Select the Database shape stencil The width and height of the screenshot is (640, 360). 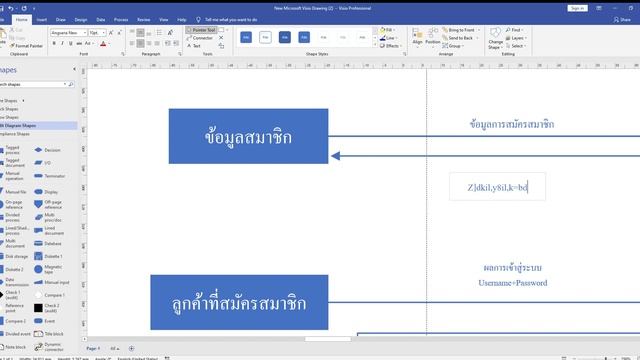click(x=48, y=243)
